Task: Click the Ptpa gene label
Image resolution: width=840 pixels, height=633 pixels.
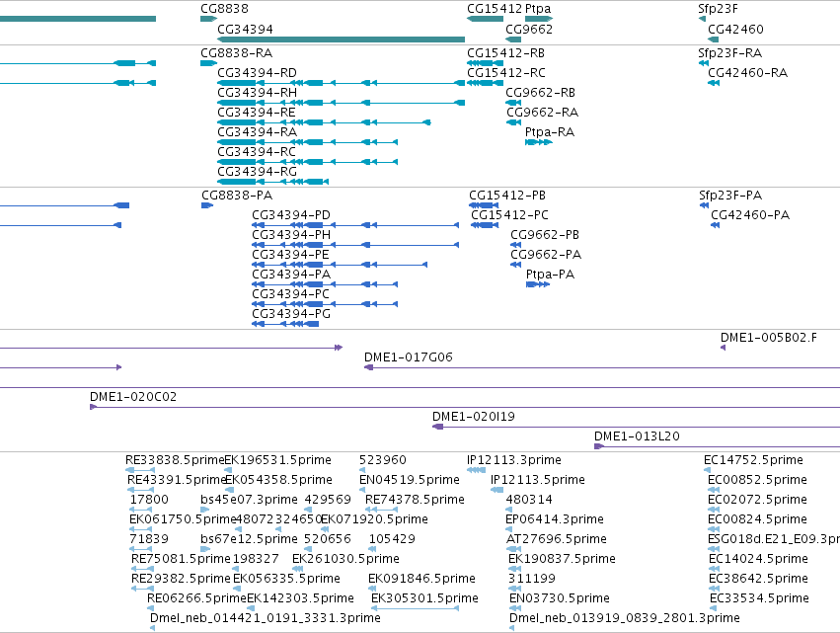Action: (538, 9)
